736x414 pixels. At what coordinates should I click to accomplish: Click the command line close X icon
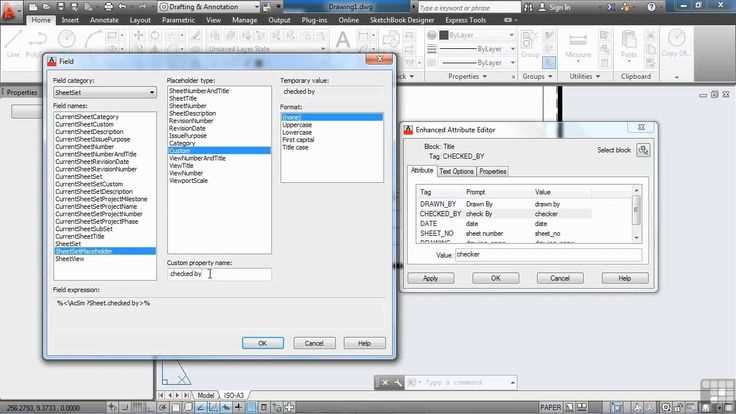point(384,383)
